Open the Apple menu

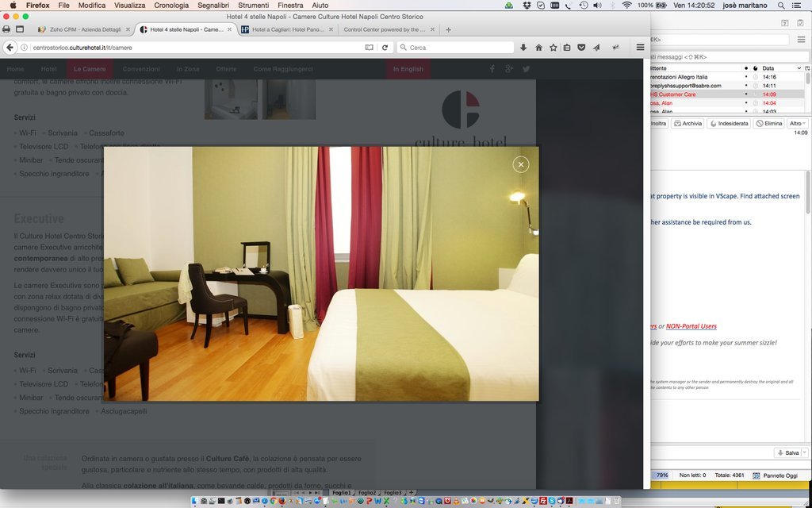(13, 6)
